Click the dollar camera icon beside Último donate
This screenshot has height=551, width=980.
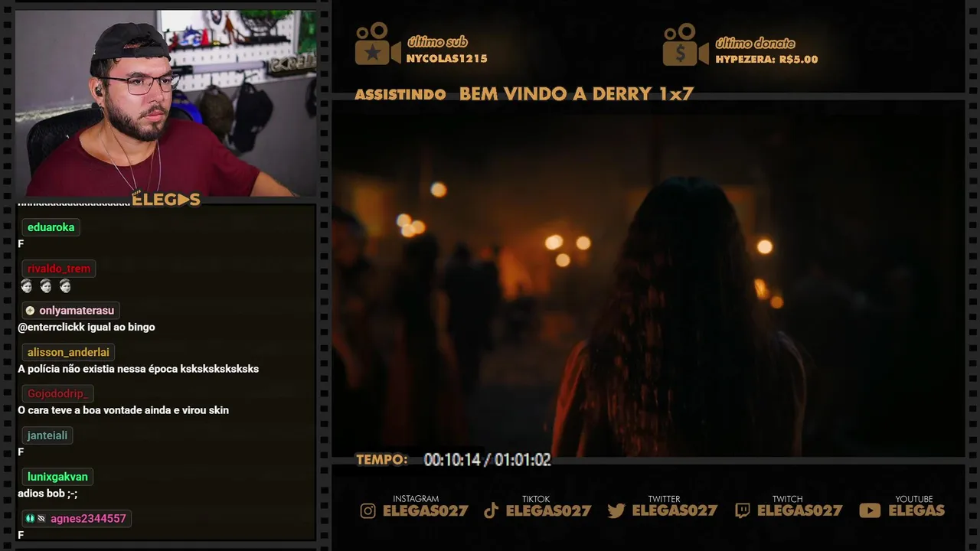point(685,44)
